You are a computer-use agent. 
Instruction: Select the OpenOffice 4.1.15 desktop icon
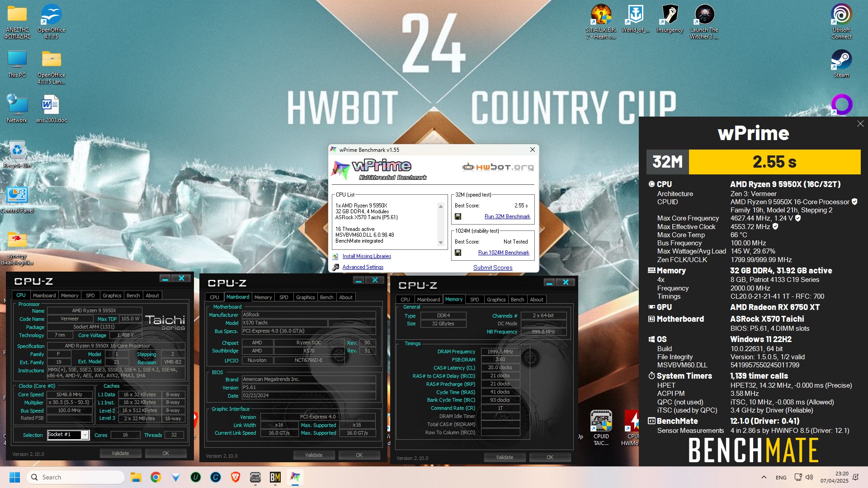pyautogui.click(x=51, y=21)
